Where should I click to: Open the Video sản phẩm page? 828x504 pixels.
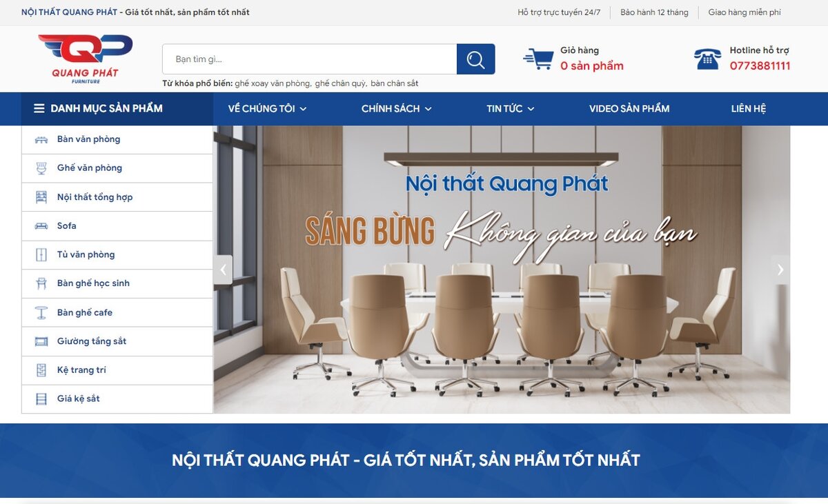(629, 109)
